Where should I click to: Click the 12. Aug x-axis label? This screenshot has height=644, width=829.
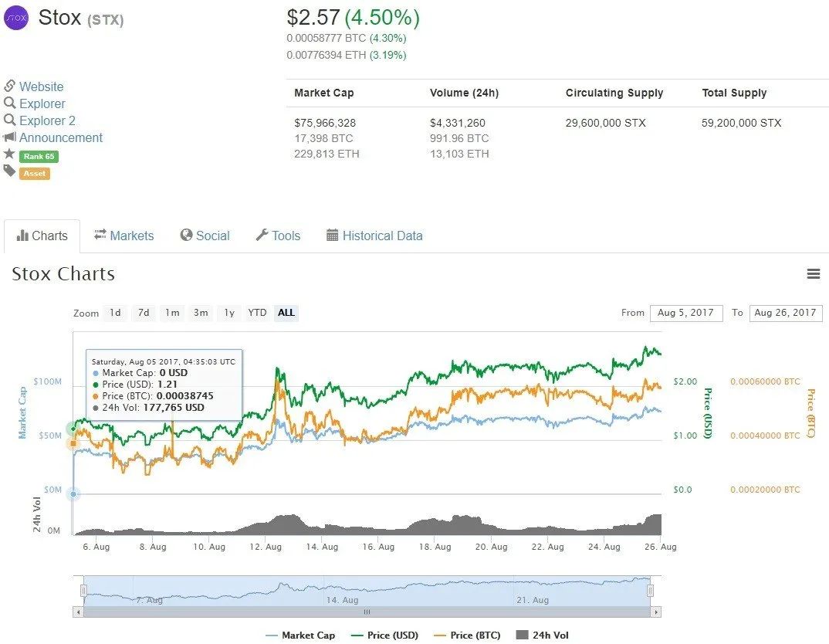[x=266, y=547]
